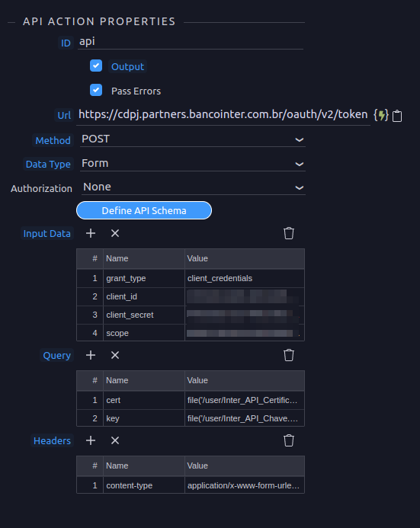Add a new Input Data row
This screenshot has width=420, height=528.
(91, 233)
